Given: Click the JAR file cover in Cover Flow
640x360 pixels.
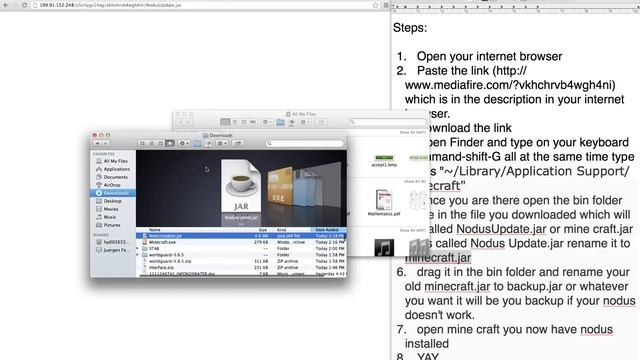Looking at the screenshot, I should pyautogui.click(x=241, y=187).
